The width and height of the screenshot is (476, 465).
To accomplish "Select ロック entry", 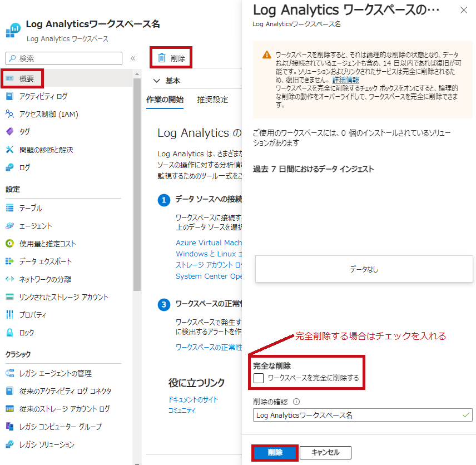I will coord(27,333).
